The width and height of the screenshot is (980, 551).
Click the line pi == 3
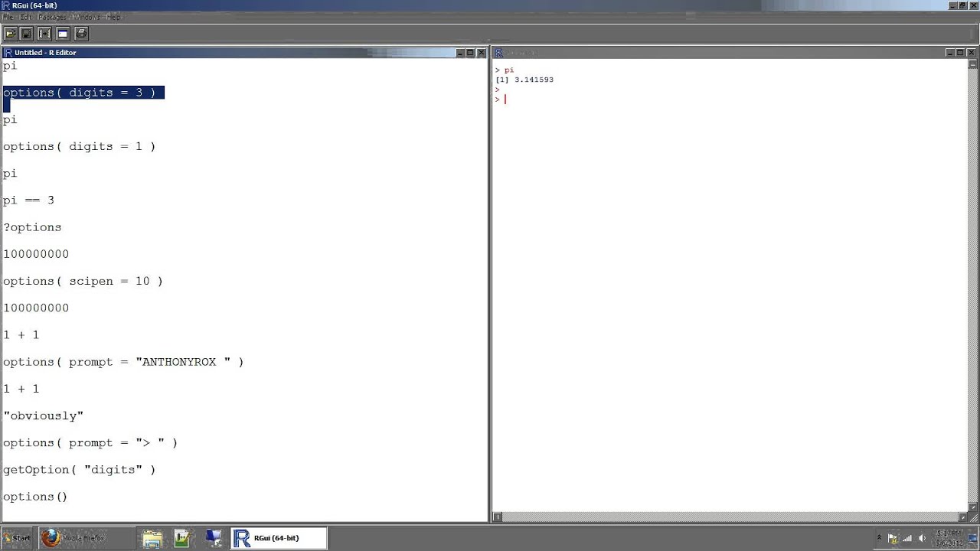click(29, 201)
